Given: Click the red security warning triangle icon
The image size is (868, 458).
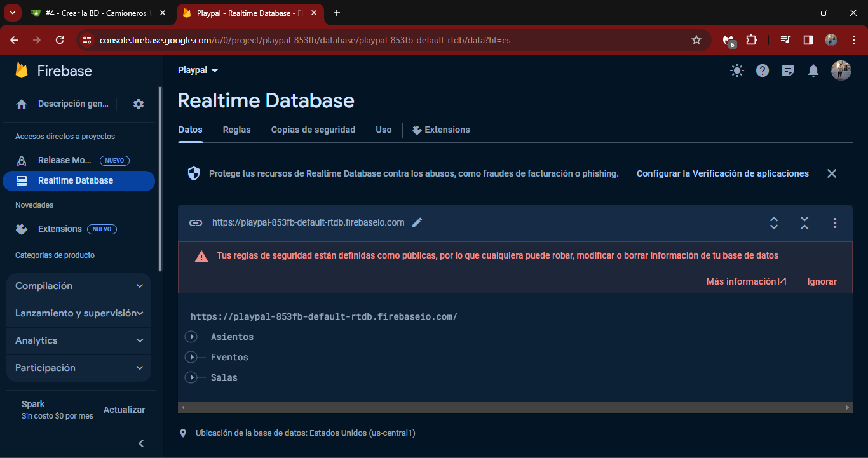Looking at the screenshot, I should click(201, 257).
